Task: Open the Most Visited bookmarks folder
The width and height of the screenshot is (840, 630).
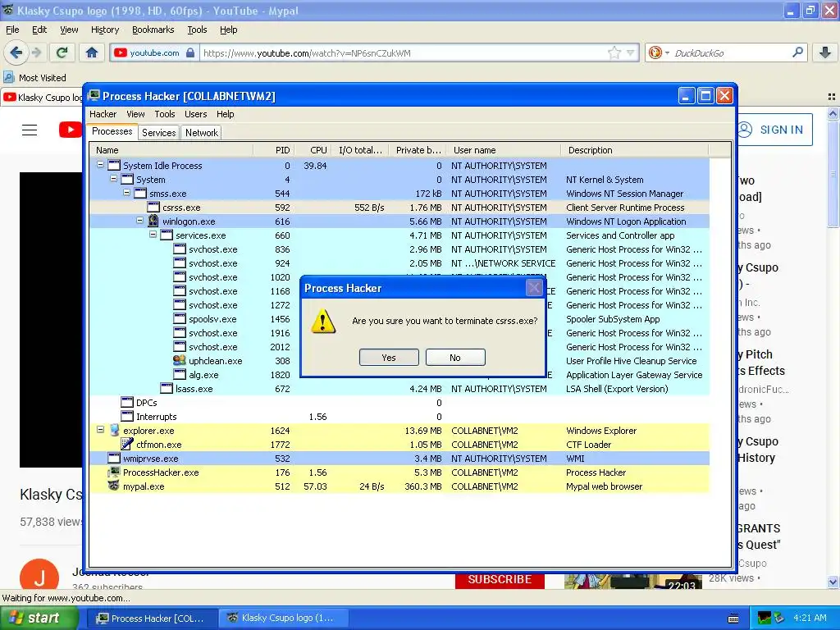Action: point(34,78)
